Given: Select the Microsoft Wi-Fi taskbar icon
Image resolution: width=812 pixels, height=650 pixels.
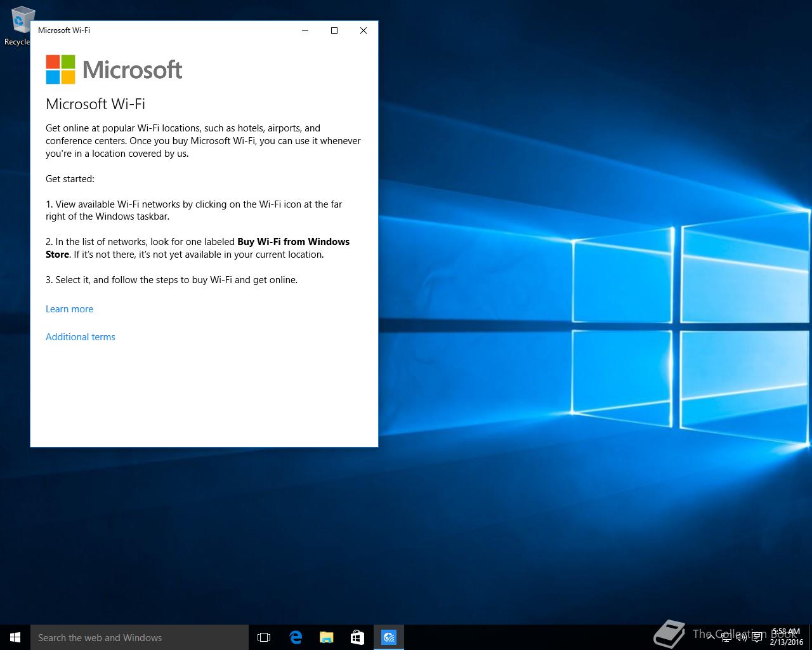Looking at the screenshot, I should [389, 637].
